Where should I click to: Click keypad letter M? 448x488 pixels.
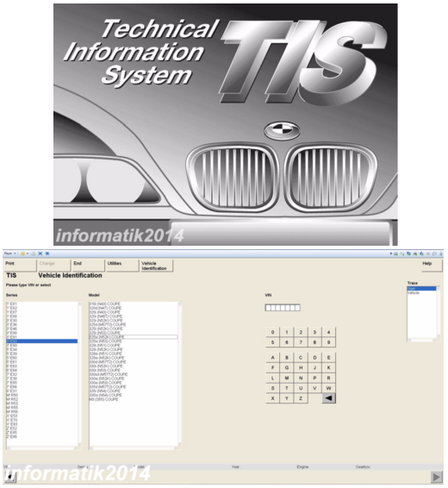point(287,378)
